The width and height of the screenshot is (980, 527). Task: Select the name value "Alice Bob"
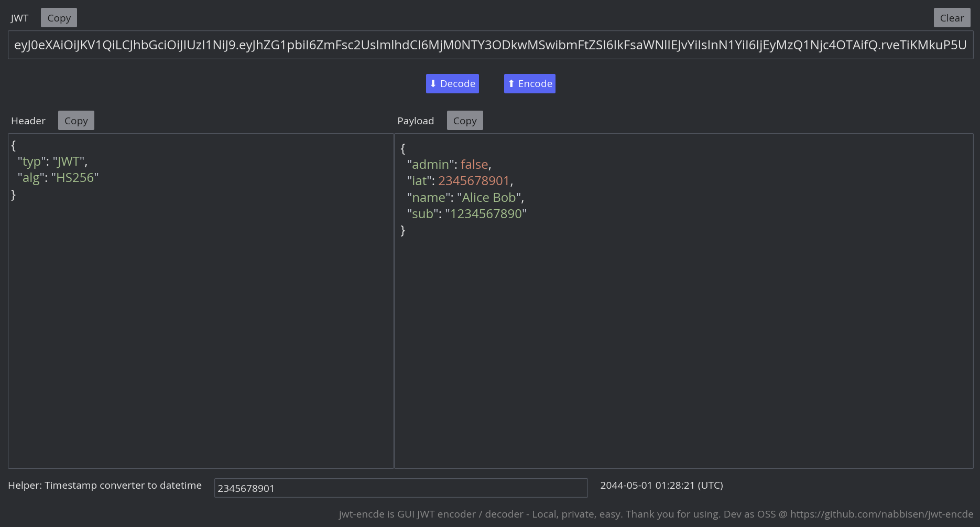489,197
